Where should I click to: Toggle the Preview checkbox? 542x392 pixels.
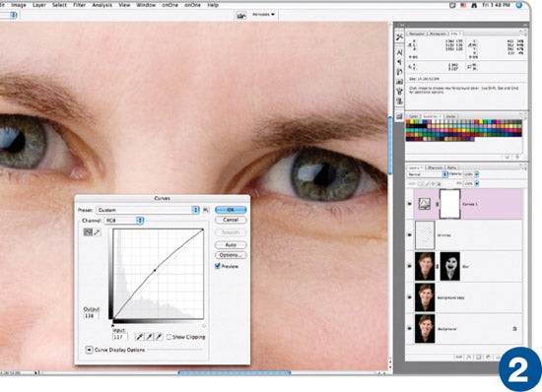coord(218,266)
